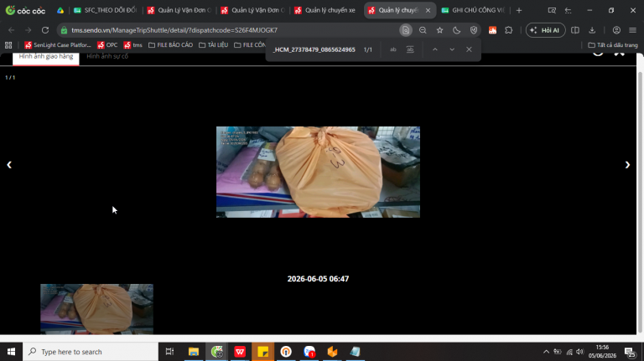
Task: Select the orange bag thumbnail at bottom
Action: point(97,309)
